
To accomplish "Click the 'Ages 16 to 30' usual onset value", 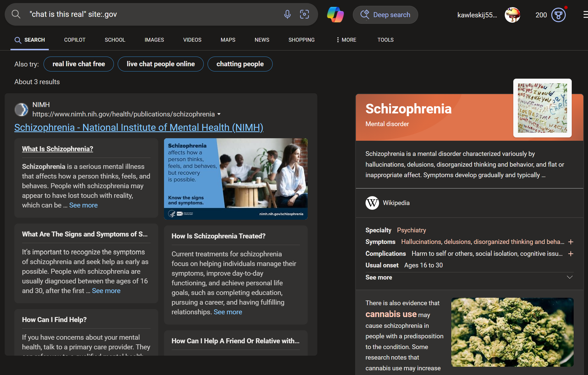I will click(x=423, y=265).
